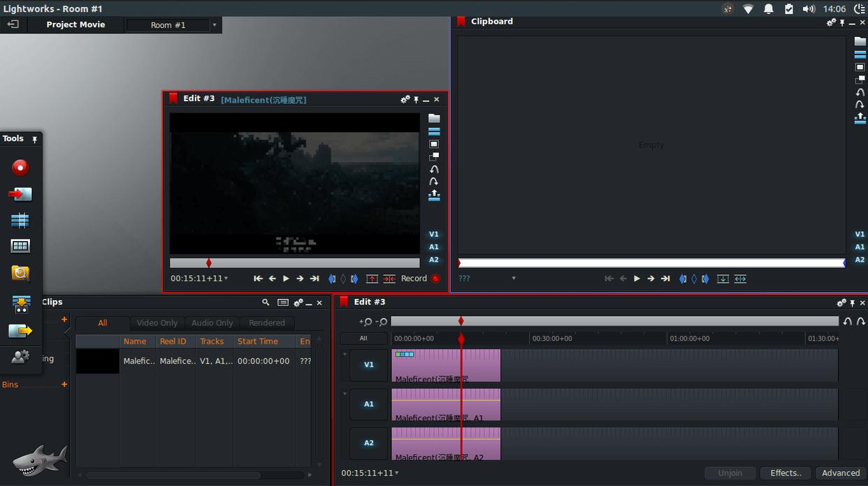Switch Clips panel list view icon
868x486 pixels.
[283, 302]
